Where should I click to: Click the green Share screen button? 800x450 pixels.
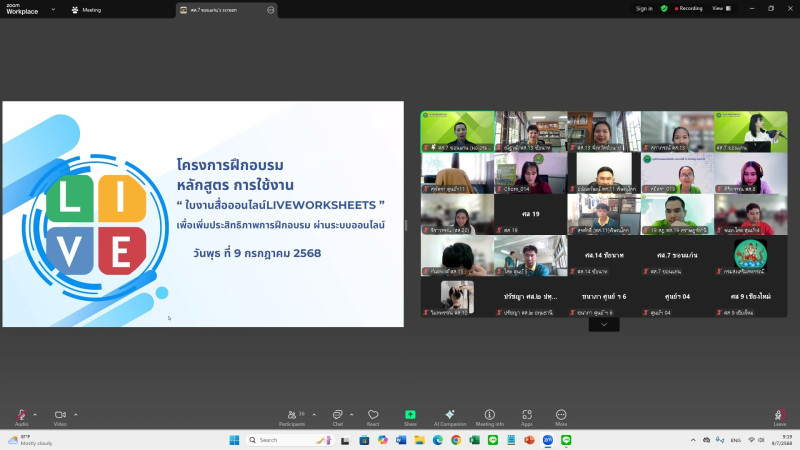(x=410, y=417)
